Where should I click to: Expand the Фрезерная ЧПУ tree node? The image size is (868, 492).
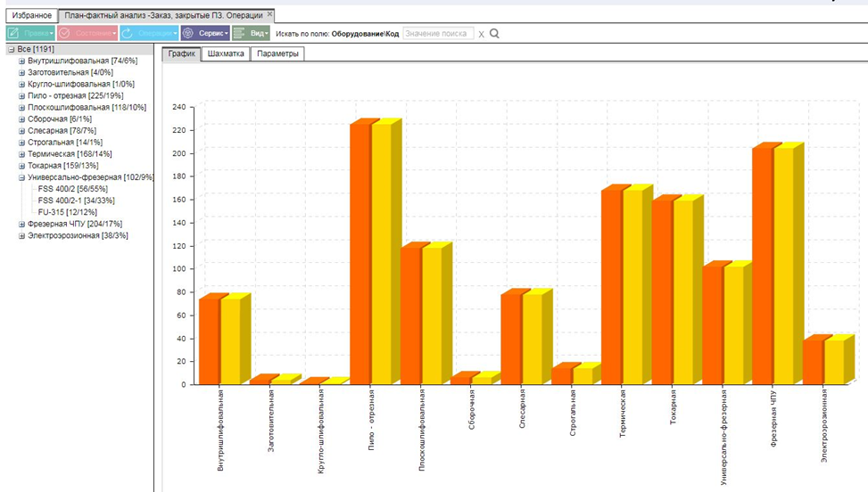click(x=21, y=224)
